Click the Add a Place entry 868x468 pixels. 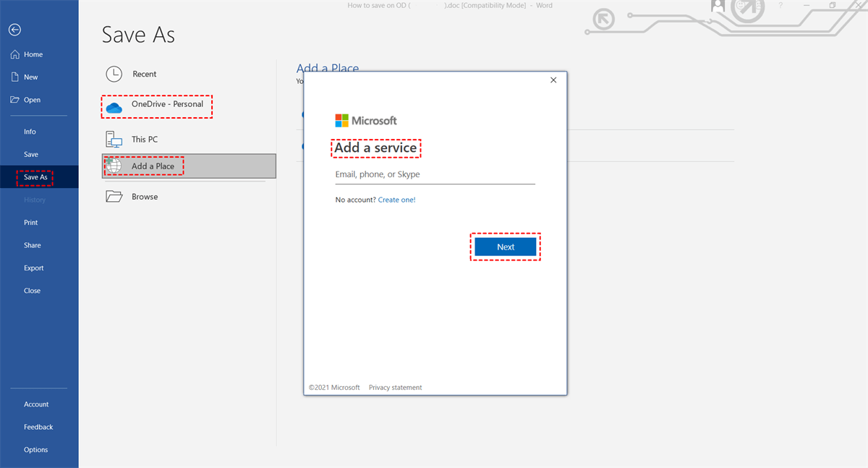pos(189,166)
